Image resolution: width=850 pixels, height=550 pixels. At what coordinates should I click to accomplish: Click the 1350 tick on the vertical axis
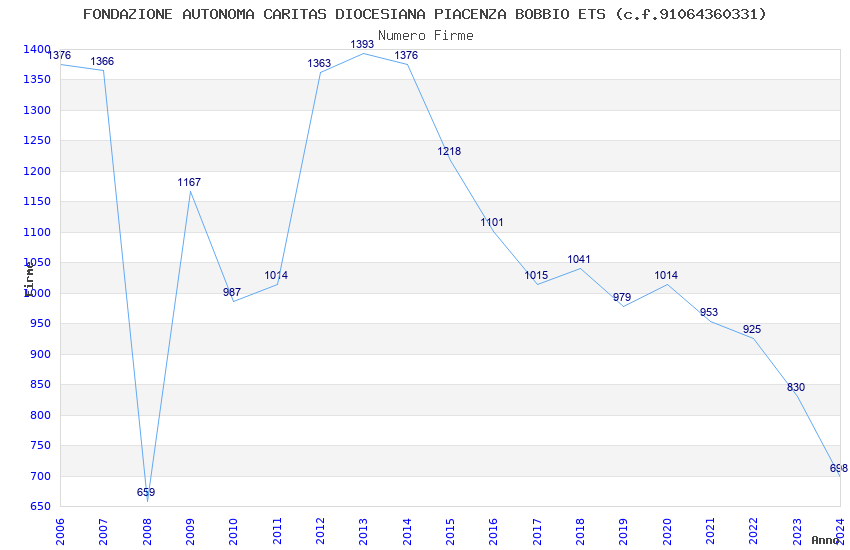click(37, 80)
